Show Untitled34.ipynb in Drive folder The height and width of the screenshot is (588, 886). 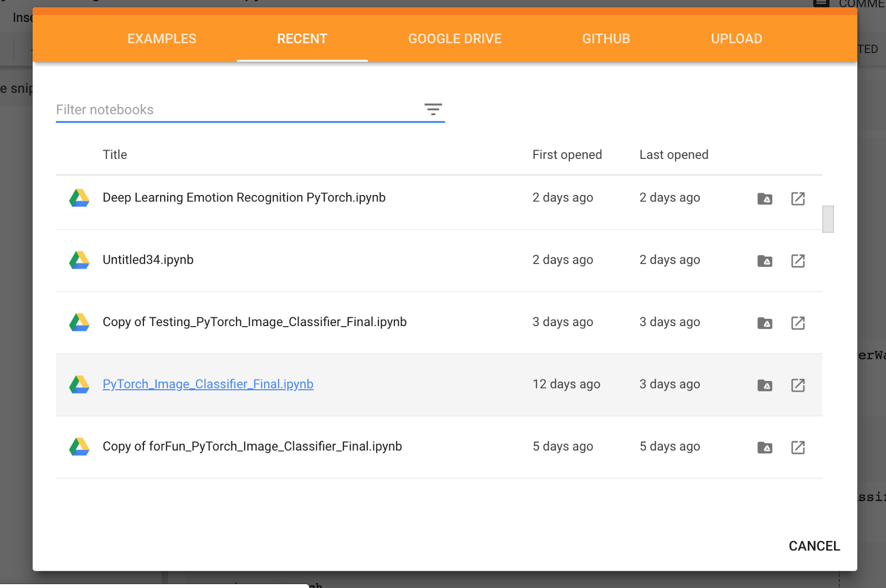765,261
